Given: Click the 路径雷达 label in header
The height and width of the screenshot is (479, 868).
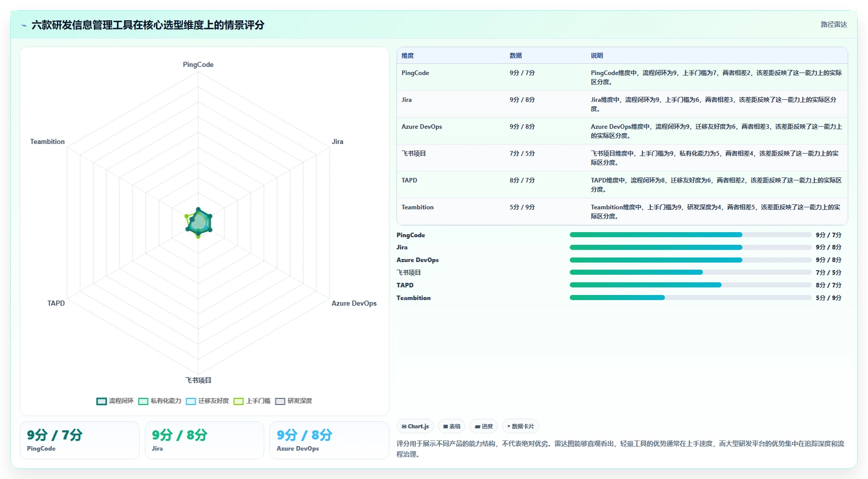Looking at the screenshot, I should 834,24.
